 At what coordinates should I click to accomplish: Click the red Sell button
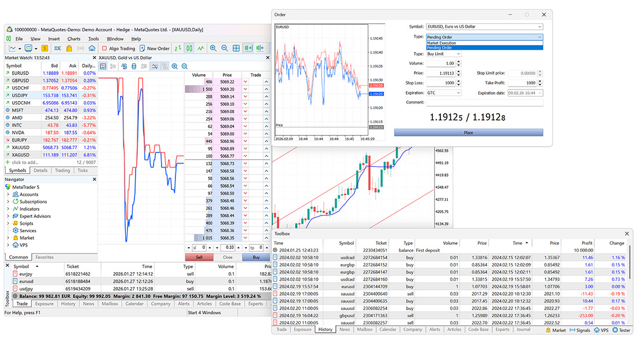tap(200, 257)
